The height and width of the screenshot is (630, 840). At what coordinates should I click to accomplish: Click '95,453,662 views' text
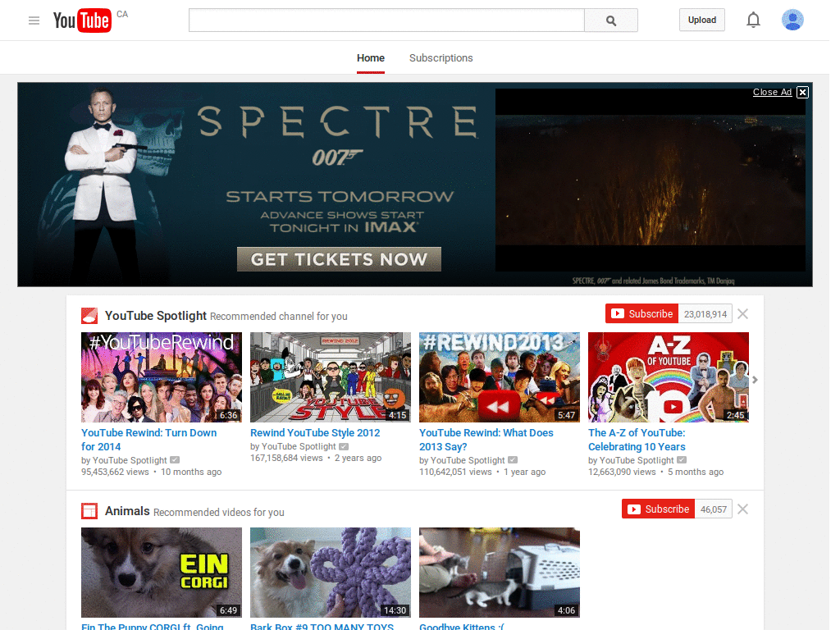pos(115,472)
